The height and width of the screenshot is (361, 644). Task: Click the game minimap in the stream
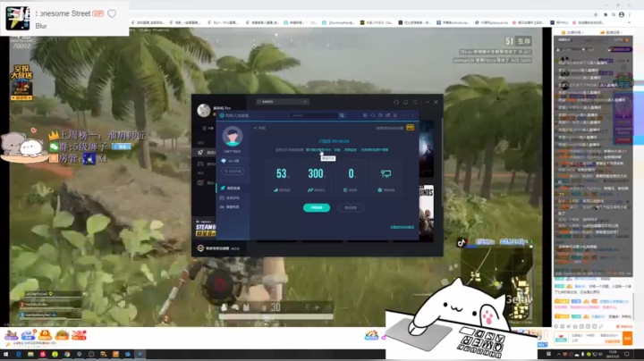(497, 284)
